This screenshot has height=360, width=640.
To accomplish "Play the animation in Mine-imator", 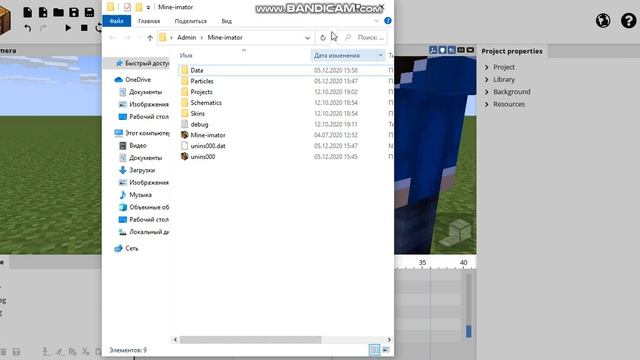I will tap(68, 28).
